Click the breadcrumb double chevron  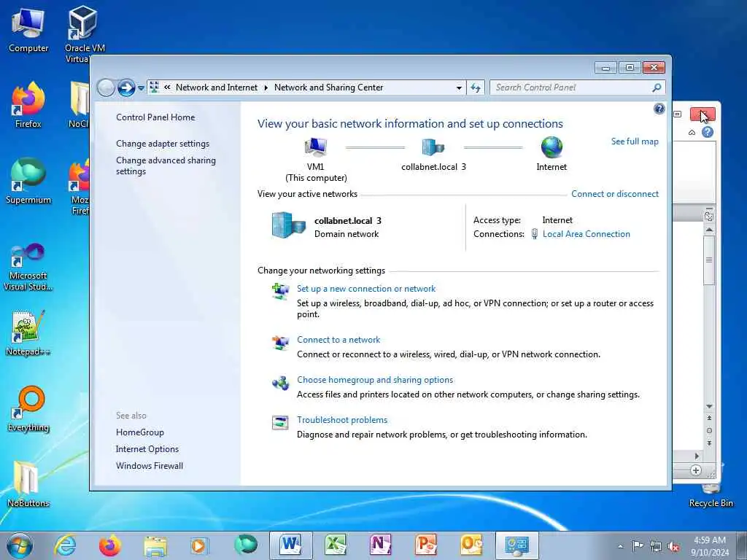pyautogui.click(x=167, y=87)
